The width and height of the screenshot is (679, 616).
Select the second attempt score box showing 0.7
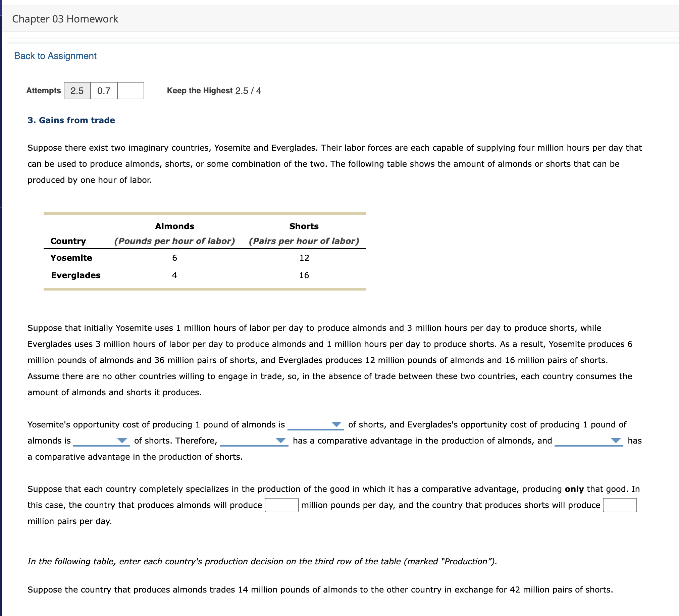(x=103, y=90)
